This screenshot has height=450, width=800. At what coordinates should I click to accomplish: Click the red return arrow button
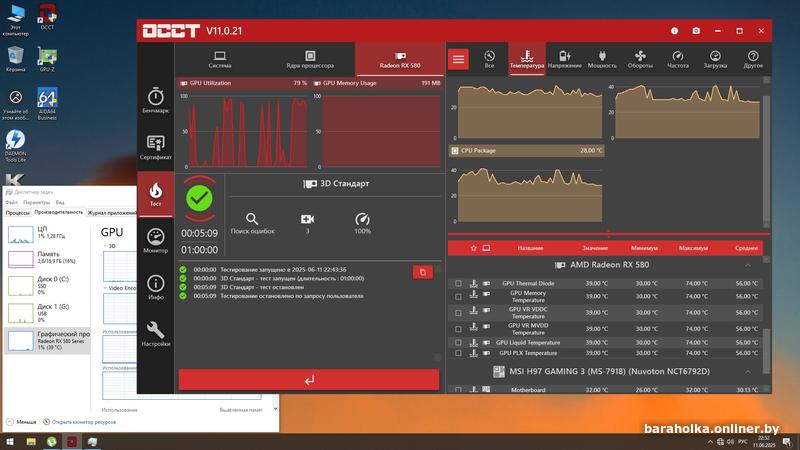309,380
